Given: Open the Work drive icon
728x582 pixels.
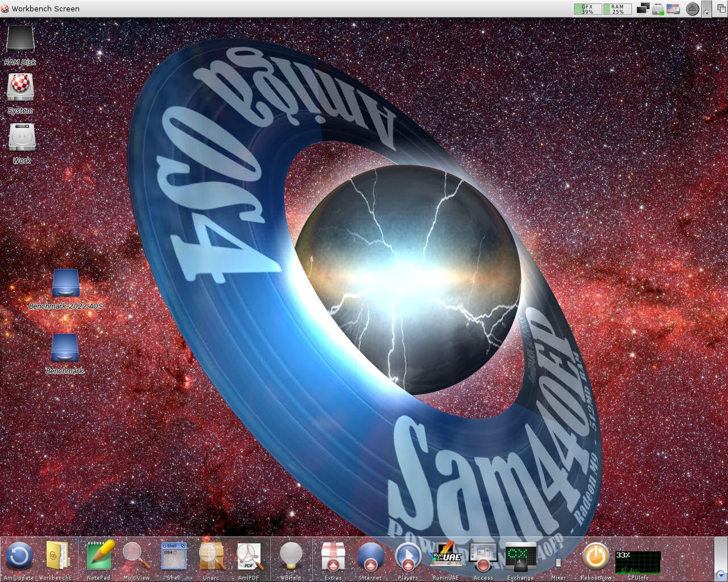Looking at the screenshot, I should [22, 138].
